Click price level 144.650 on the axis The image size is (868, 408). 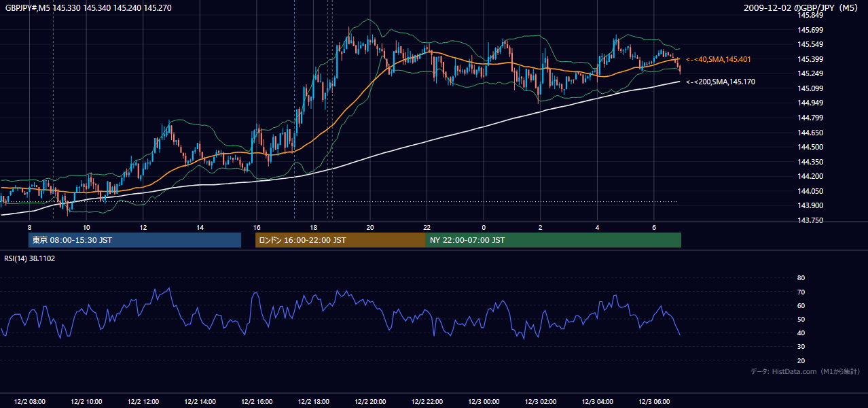tap(810, 133)
